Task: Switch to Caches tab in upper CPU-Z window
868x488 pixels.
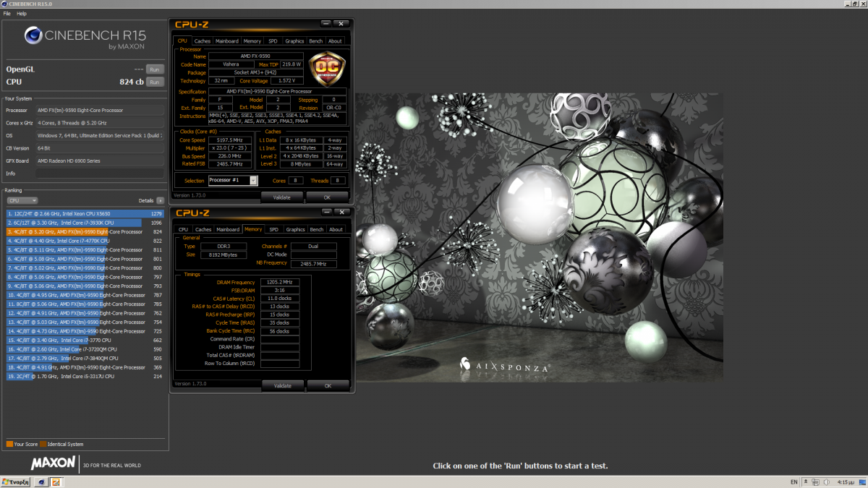Action: point(203,41)
